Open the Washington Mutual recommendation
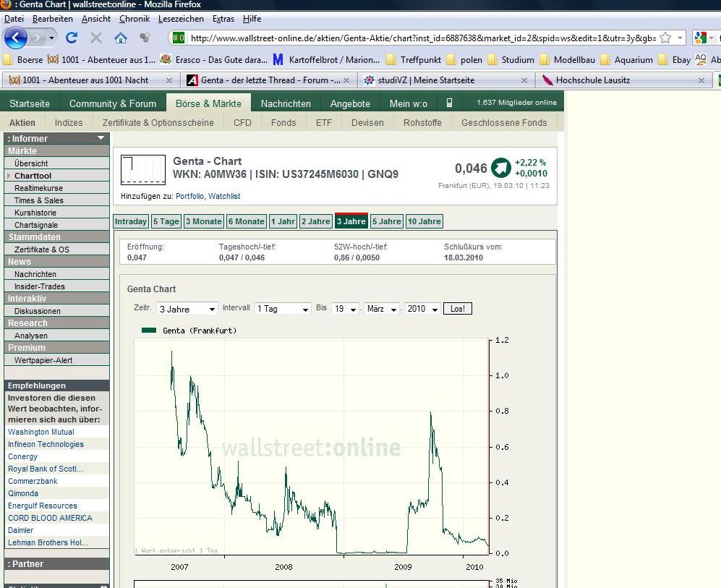This screenshot has width=721, height=588. (41, 433)
